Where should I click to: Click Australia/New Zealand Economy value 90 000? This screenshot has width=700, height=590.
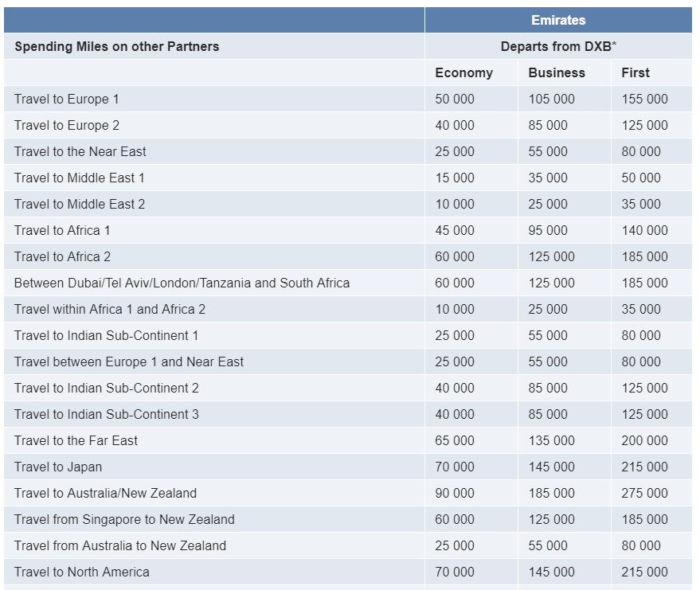[x=455, y=493]
